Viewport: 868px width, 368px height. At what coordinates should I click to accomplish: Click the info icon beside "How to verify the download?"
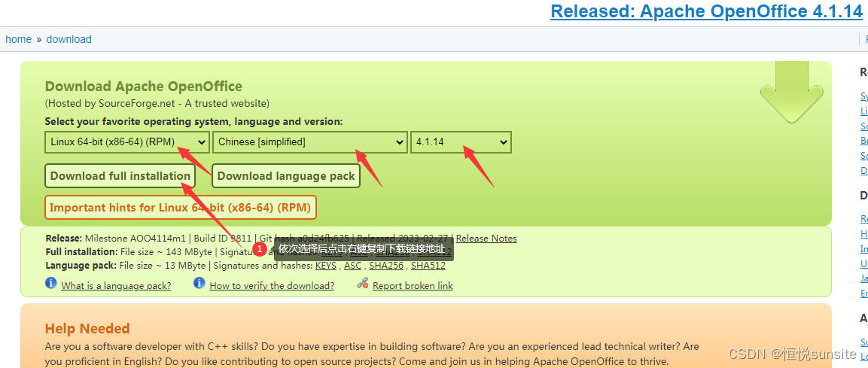(x=199, y=283)
